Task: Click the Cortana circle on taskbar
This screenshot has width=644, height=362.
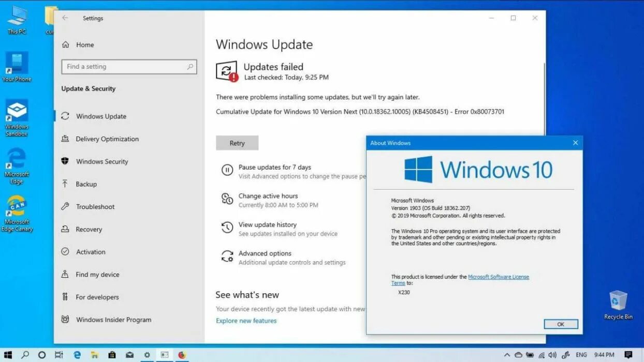Action: [42, 355]
